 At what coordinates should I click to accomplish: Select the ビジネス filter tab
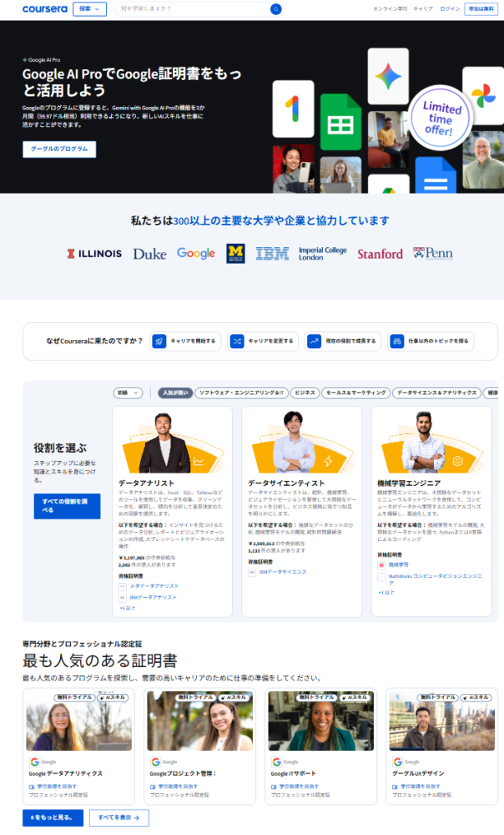[x=305, y=392]
